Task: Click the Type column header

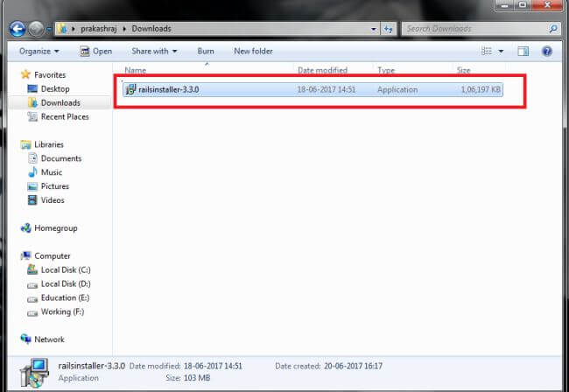Action: coord(386,70)
